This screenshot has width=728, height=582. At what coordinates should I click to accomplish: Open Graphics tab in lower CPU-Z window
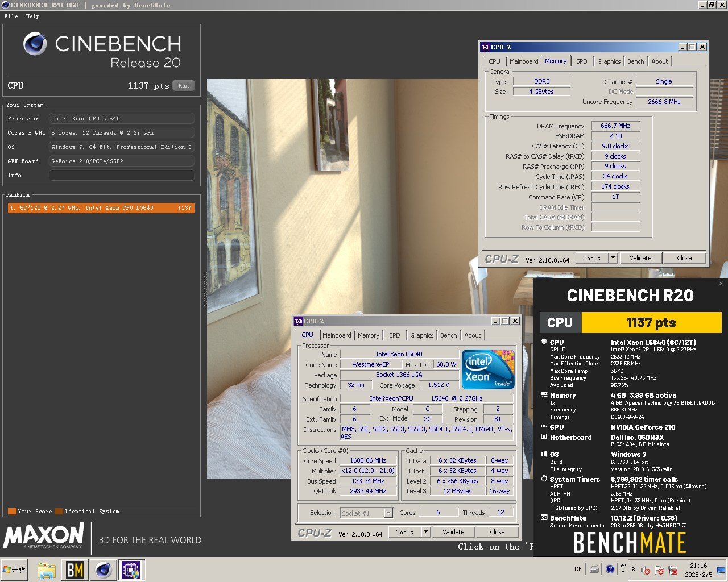[421, 335]
